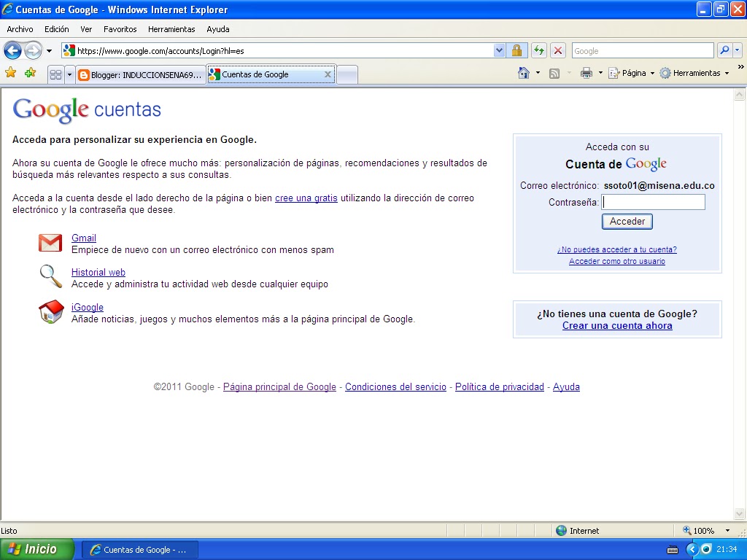Click the Refresh page icon
The height and width of the screenshot is (560, 747).
(541, 50)
